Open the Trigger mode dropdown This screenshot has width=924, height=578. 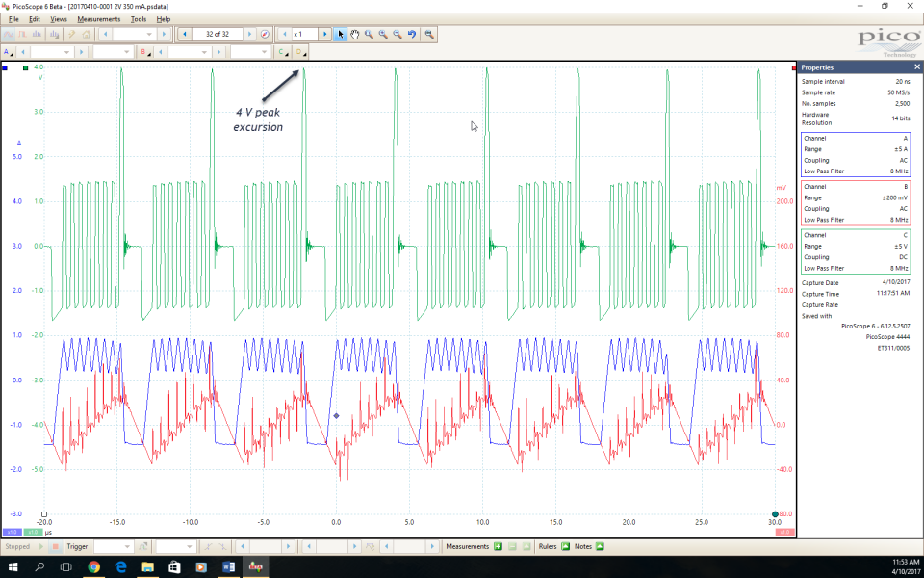pyautogui.click(x=113, y=546)
